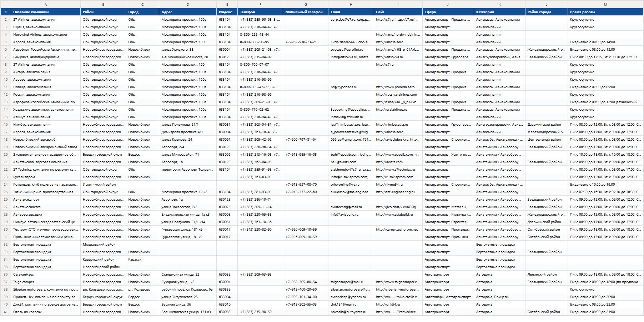Select phone cell "8–800–222–48–44"

[x=260, y=35]
